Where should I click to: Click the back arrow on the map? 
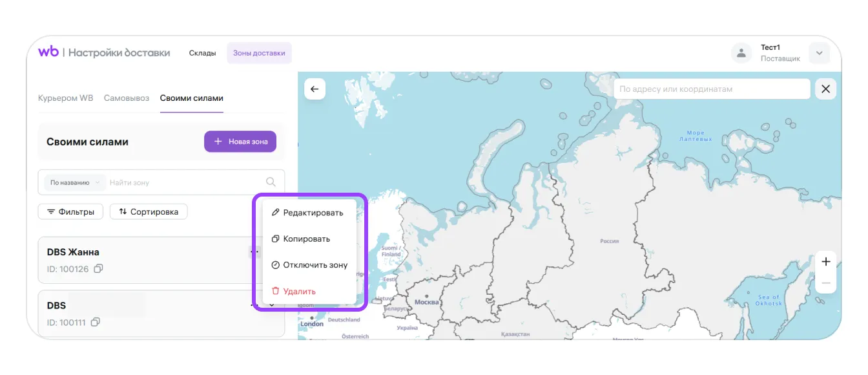[315, 89]
